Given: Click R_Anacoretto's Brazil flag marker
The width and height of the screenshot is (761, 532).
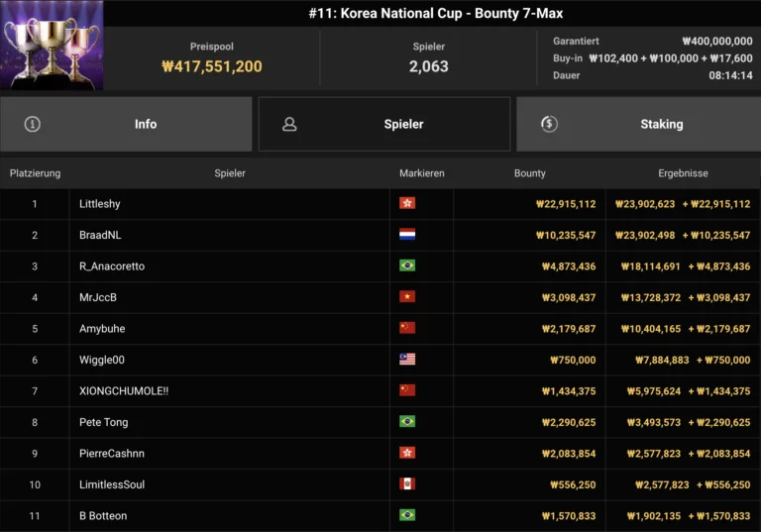Looking at the screenshot, I should tap(407, 266).
